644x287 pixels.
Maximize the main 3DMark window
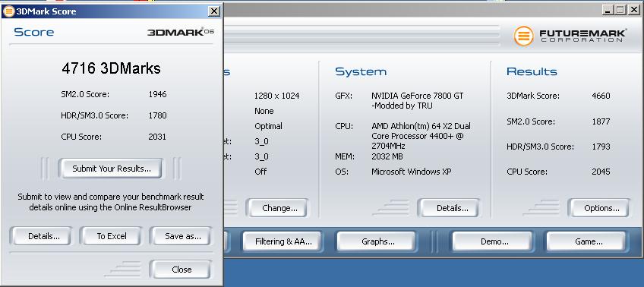tap(620, 10)
